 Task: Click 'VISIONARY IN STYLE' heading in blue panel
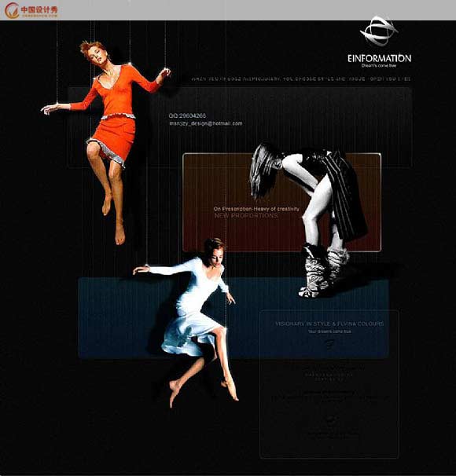click(x=329, y=324)
